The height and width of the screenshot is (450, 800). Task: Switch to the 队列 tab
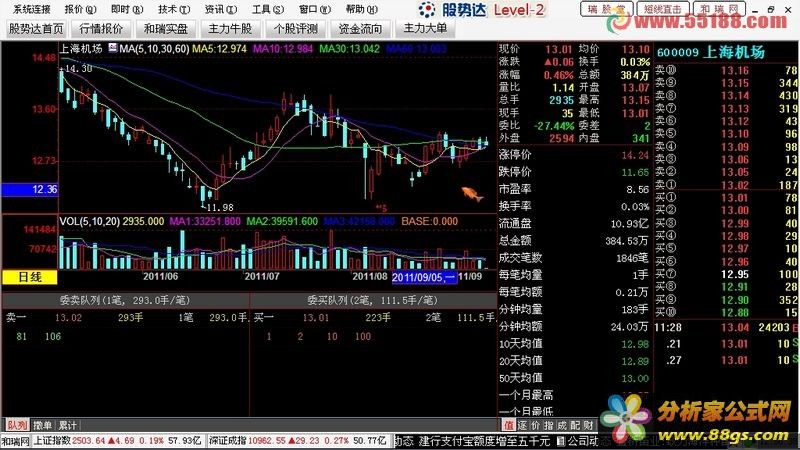click(17, 425)
